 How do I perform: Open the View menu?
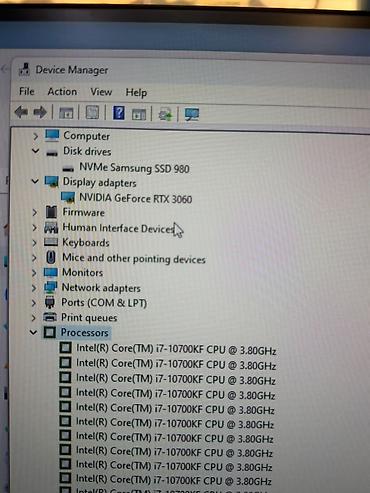point(101,92)
